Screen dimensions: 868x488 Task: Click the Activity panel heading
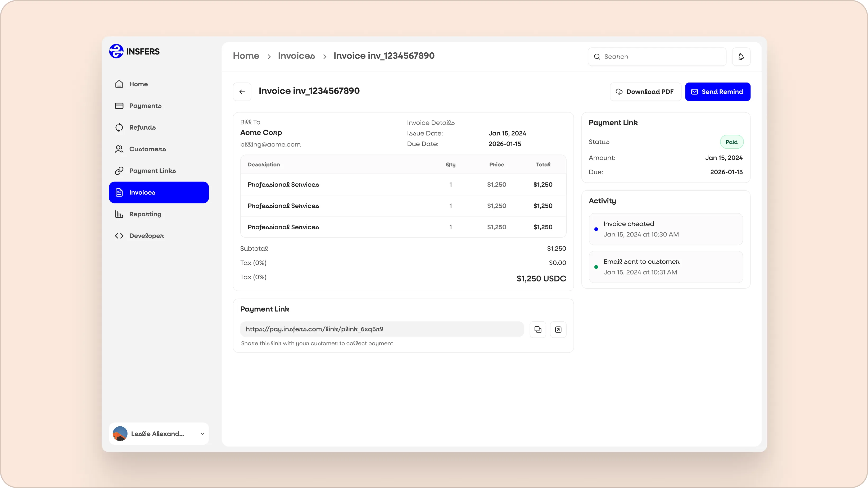[602, 201]
